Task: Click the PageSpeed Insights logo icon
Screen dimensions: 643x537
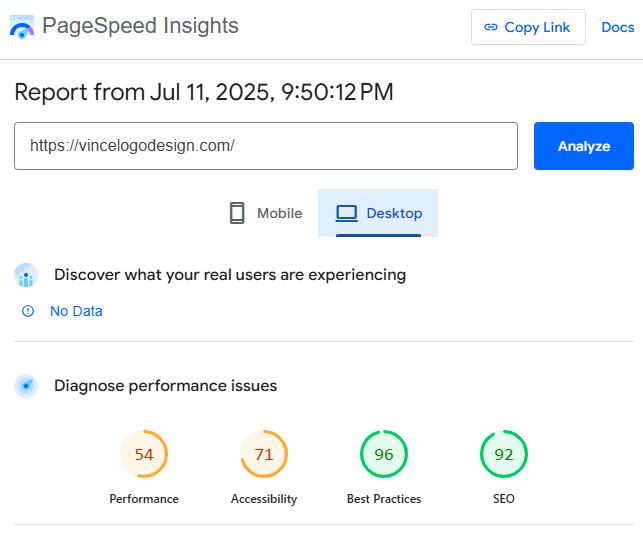Action: tap(22, 27)
